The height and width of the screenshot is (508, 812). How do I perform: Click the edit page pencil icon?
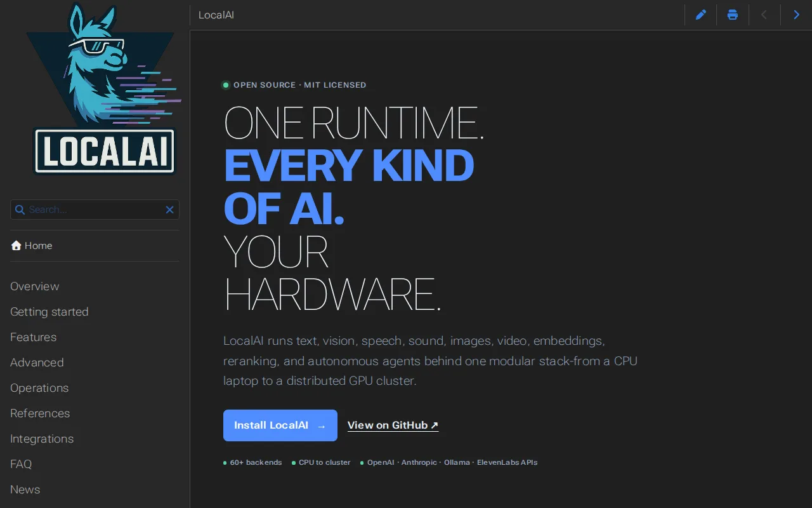coord(701,15)
